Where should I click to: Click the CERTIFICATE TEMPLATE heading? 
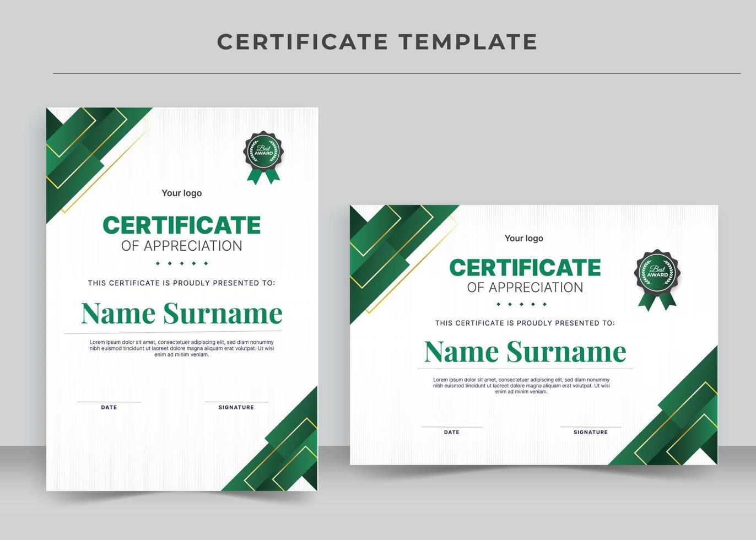pyautogui.click(x=377, y=42)
